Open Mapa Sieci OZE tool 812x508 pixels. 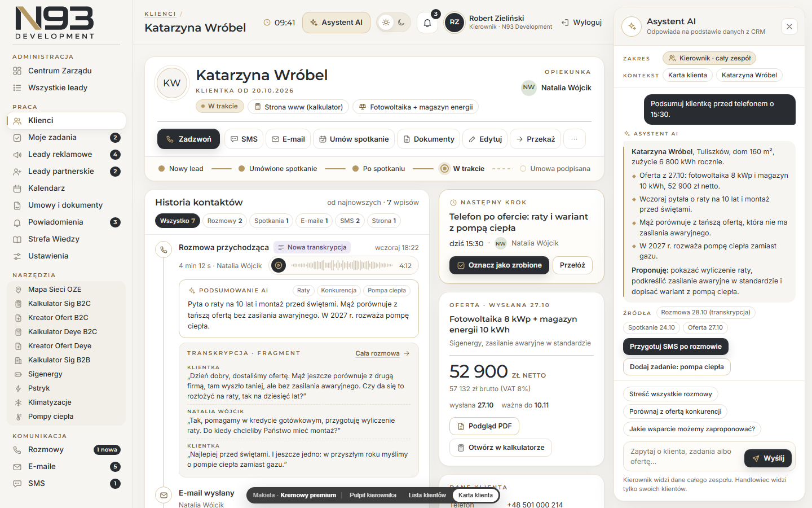[66, 289]
